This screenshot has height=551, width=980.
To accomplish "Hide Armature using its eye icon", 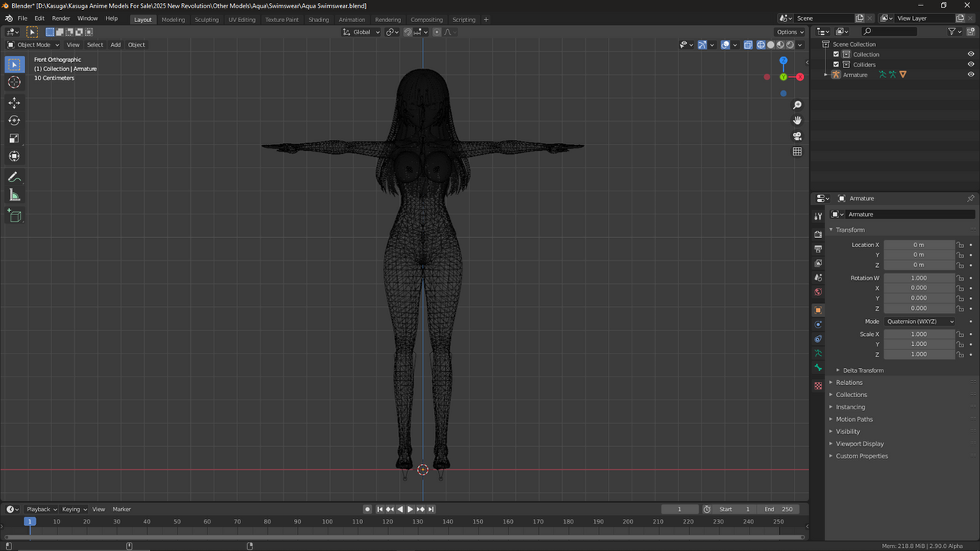I will [971, 74].
